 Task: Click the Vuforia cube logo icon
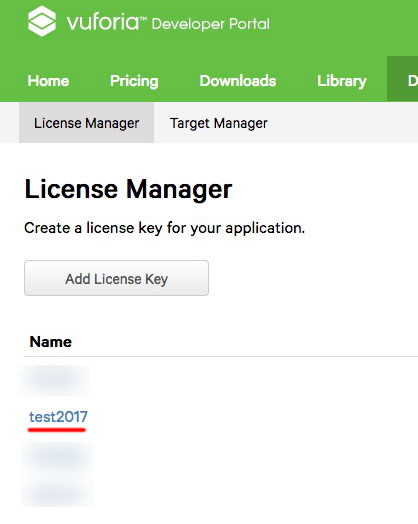coord(42,21)
